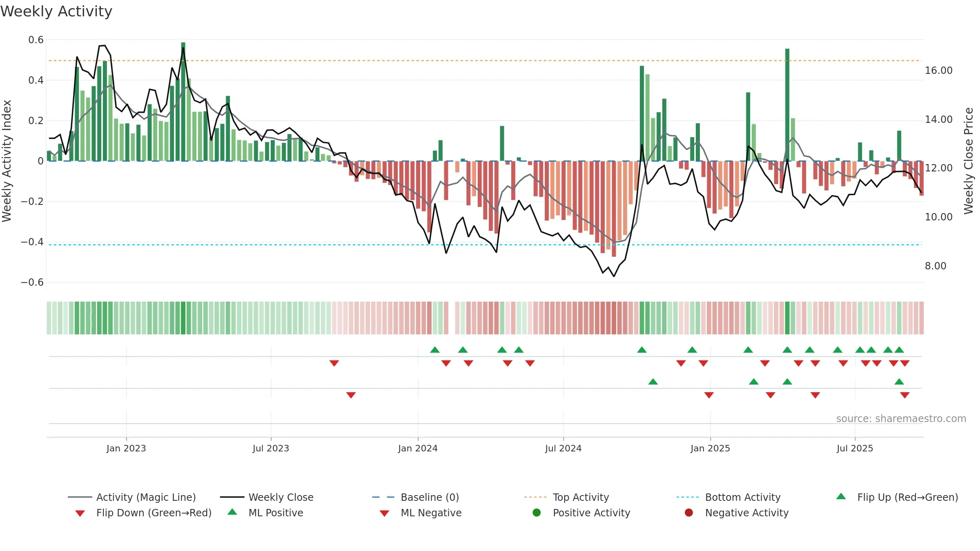Click the Jan 2024 x-axis label
980x551 pixels.
418,448
